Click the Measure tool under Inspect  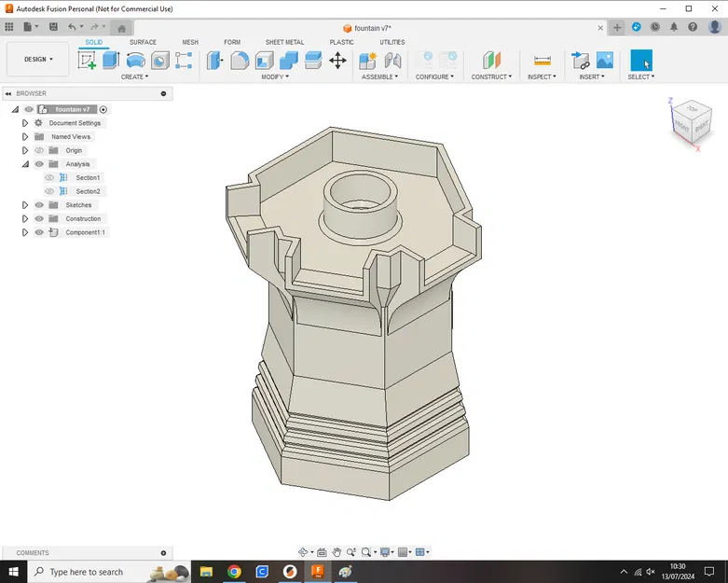click(x=543, y=61)
